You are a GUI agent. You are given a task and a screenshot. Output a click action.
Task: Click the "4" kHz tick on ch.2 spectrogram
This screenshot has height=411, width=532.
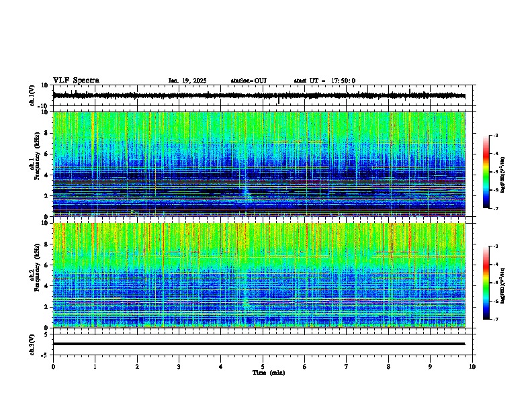47,286
